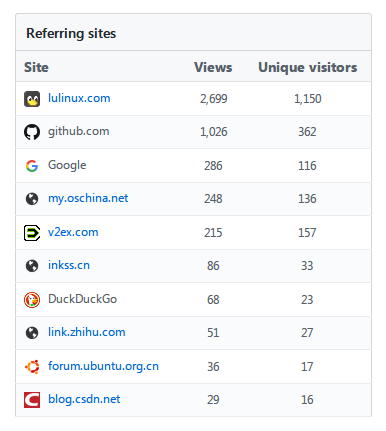Open the lulinux.com referrer link

pos(79,98)
